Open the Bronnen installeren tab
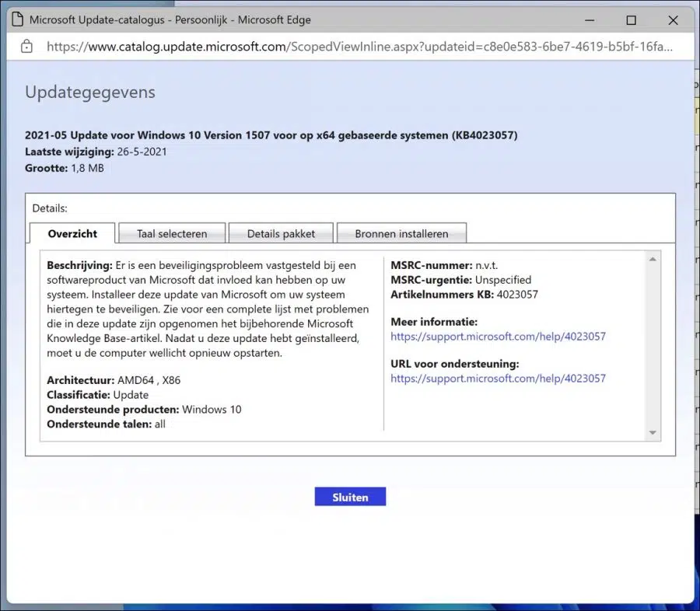 tap(401, 233)
